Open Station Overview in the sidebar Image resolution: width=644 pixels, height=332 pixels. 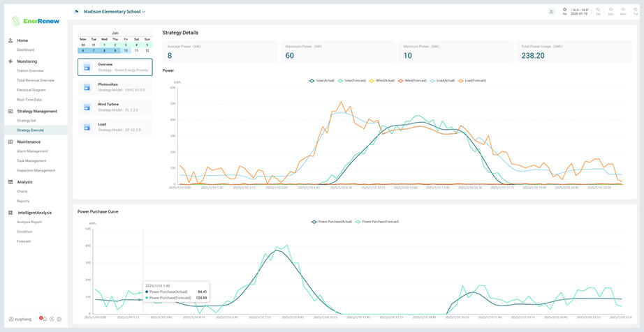click(x=30, y=70)
